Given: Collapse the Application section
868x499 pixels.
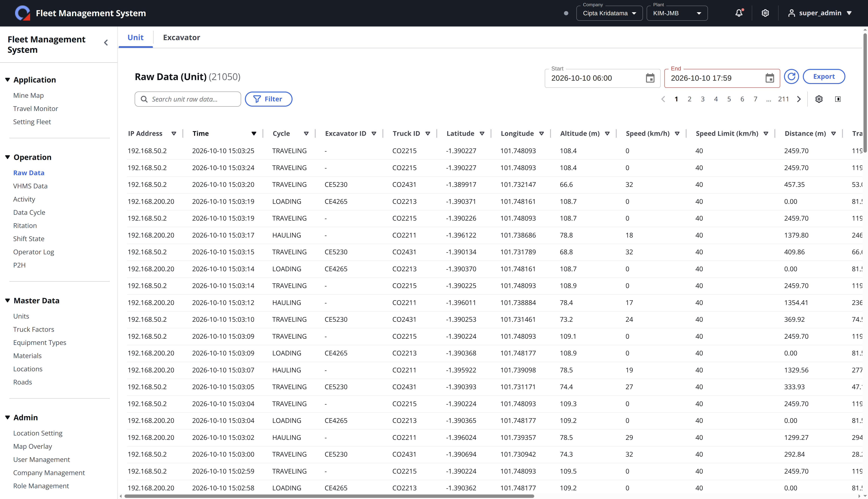Looking at the screenshot, I should point(8,79).
